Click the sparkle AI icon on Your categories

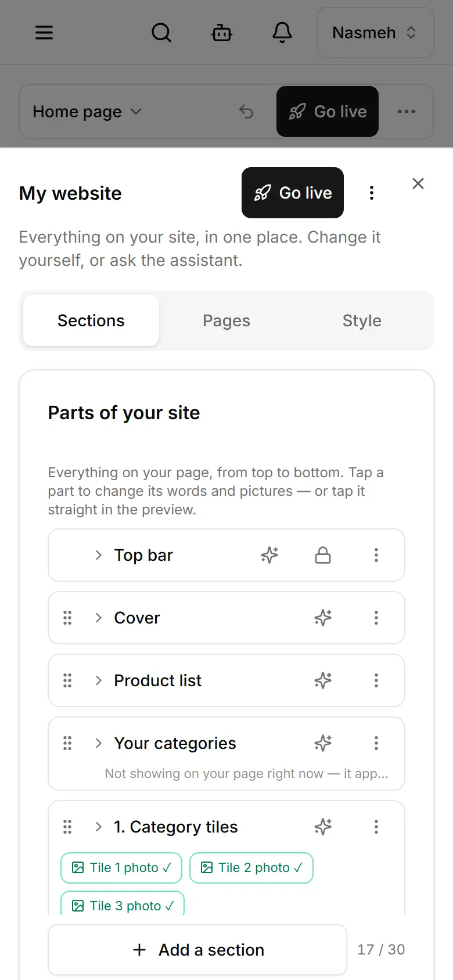click(x=323, y=743)
